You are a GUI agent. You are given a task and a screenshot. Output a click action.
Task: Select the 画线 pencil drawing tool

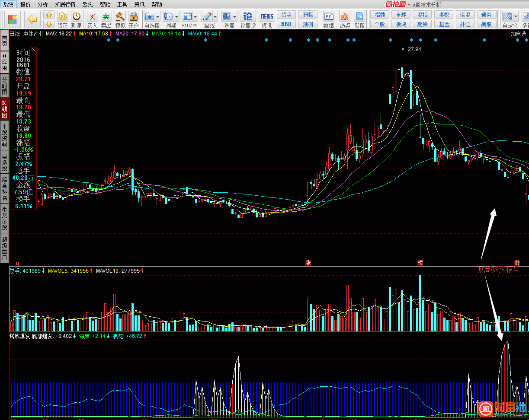click(207, 16)
